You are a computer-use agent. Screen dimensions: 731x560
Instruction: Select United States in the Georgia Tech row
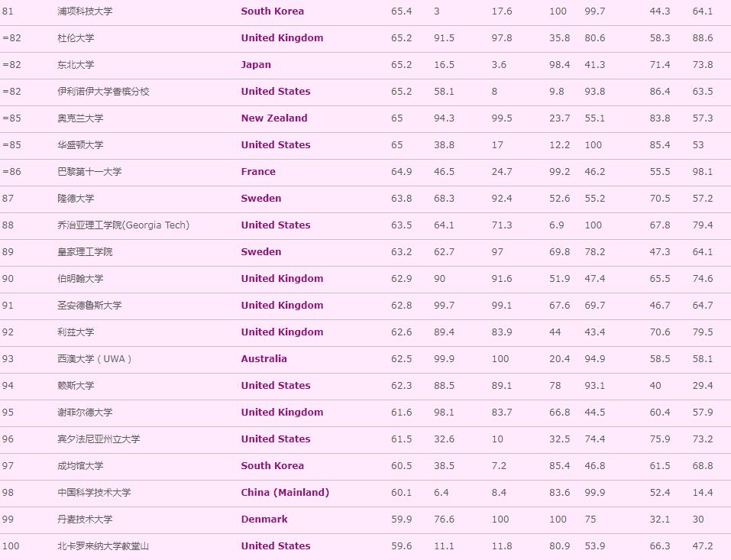tap(276, 225)
